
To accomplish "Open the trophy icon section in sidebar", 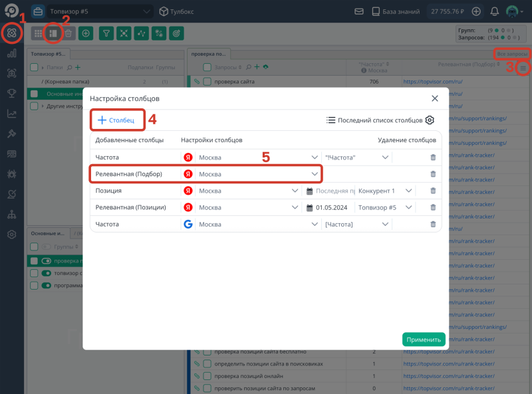I will click(x=11, y=93).
